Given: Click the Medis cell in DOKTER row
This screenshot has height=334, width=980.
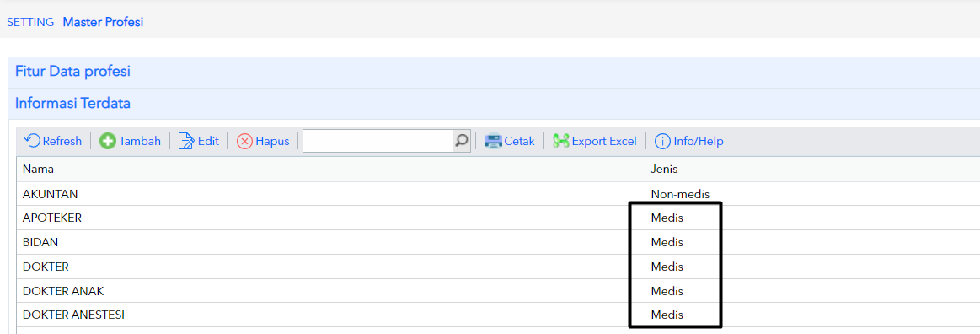Looking at the screenshot, I should 812,267.
